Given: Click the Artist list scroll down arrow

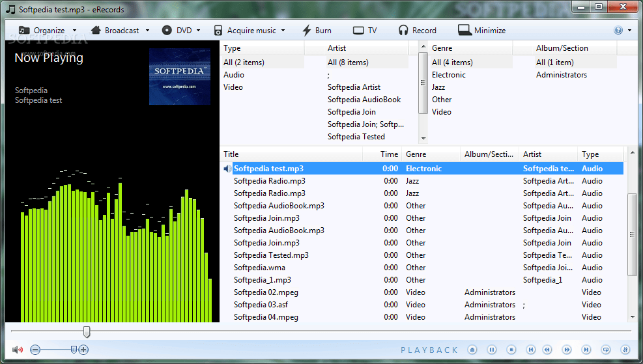Looking at the screenshot, I should [423, 139].
